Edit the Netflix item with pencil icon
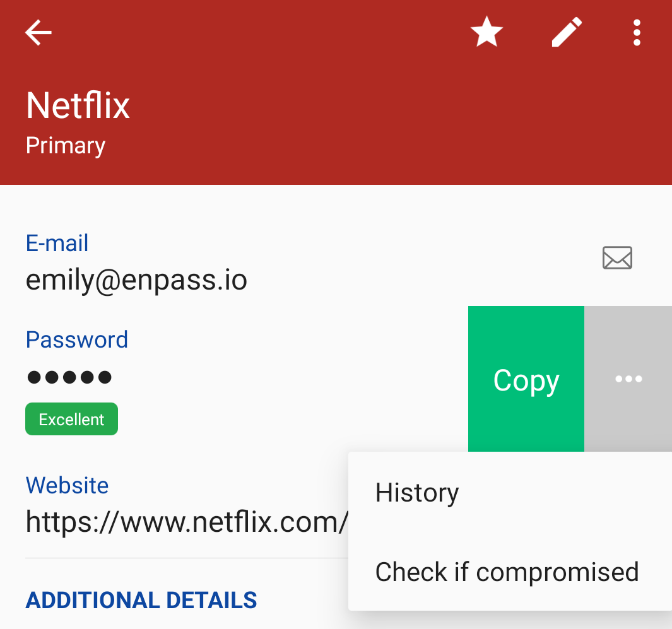 tap(567, 32)
